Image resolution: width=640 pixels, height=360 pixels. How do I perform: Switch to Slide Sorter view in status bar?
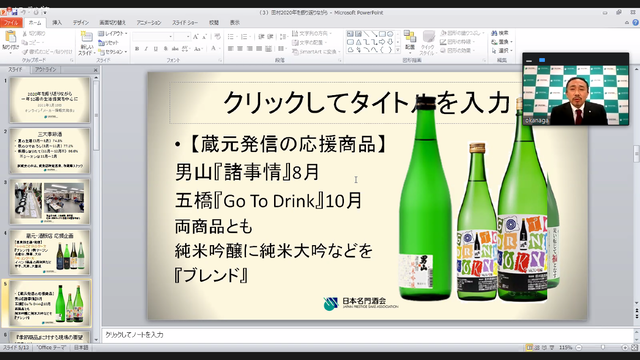point(537,347)
